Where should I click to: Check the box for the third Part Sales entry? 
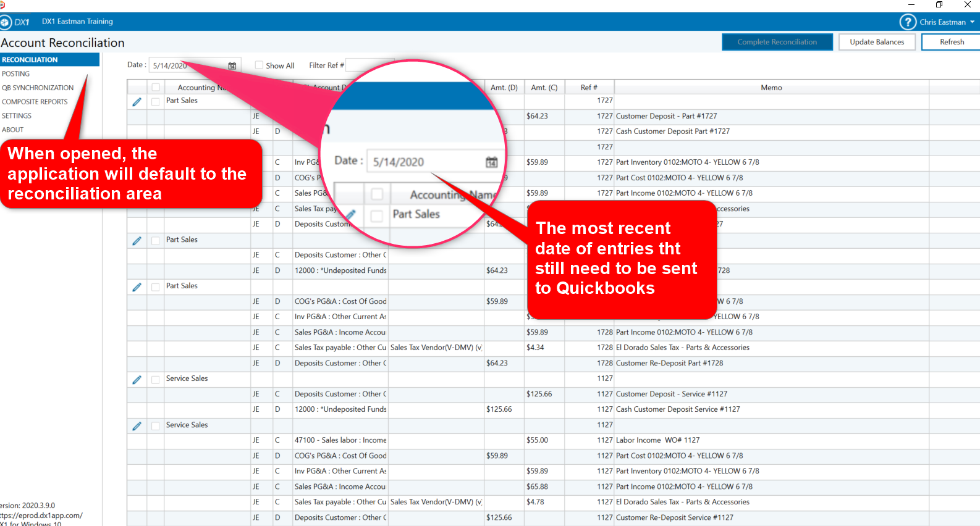[x=156, y=287]
